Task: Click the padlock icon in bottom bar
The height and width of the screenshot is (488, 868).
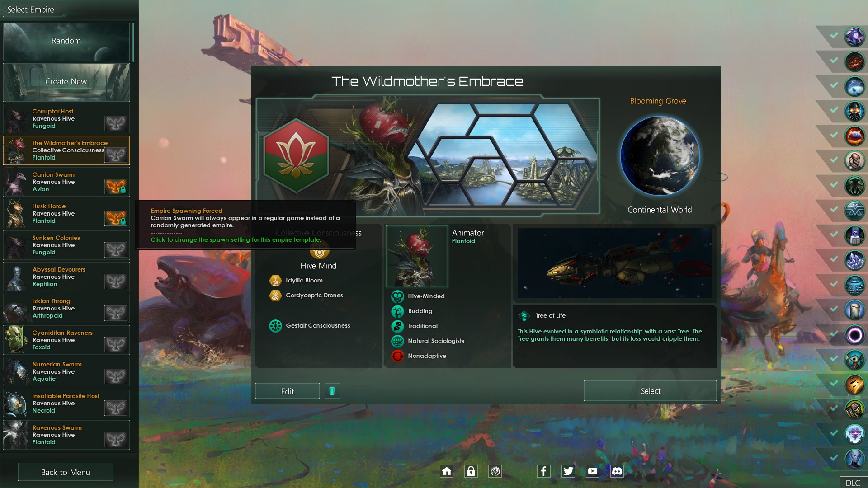Action: tap(471, 471)
